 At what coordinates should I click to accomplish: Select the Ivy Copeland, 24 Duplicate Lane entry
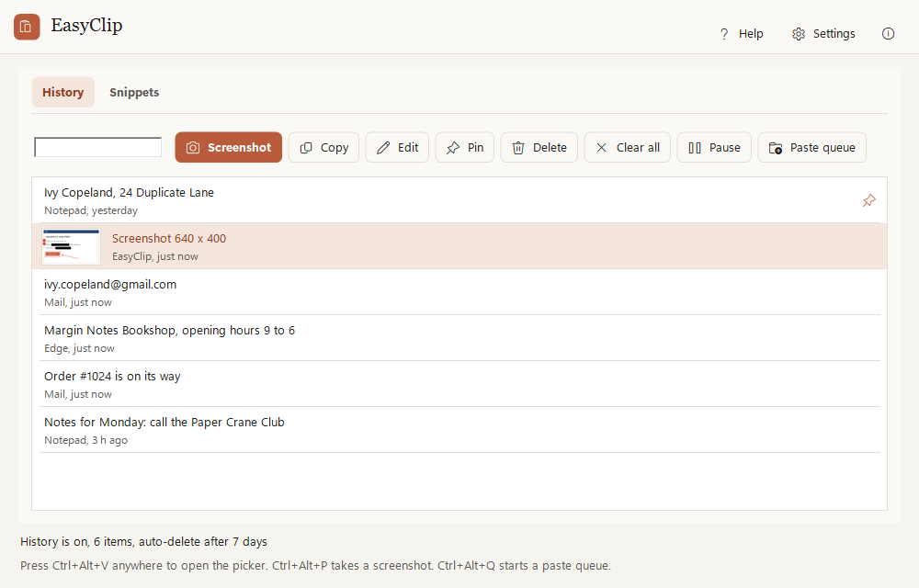[459, 200]
